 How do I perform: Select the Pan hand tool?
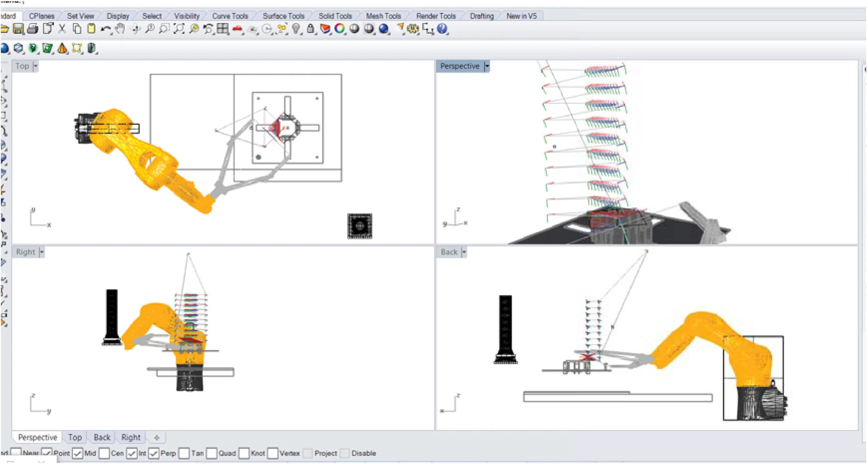[120, 29]
